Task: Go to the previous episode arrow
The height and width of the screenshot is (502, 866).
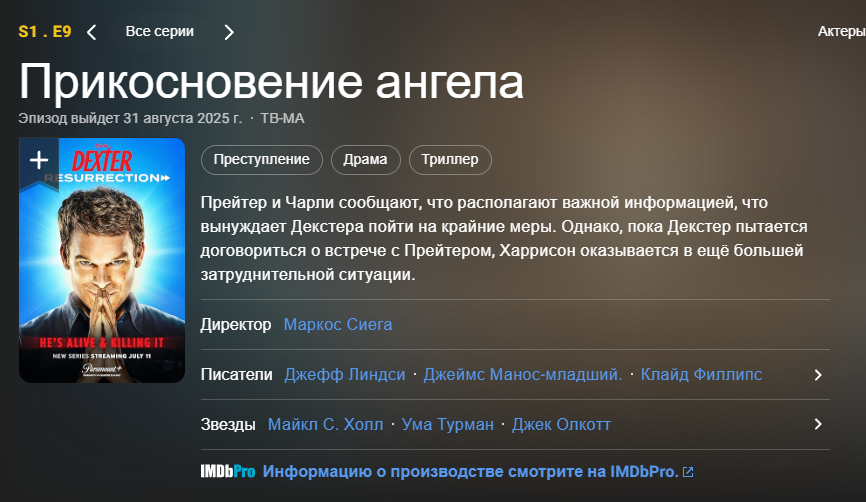Action: point(92,32)
